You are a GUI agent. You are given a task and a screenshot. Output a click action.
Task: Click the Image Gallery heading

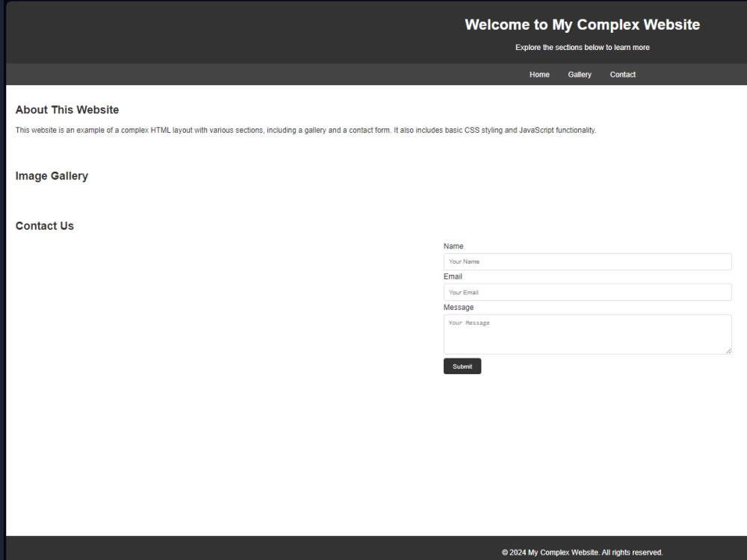52,176
